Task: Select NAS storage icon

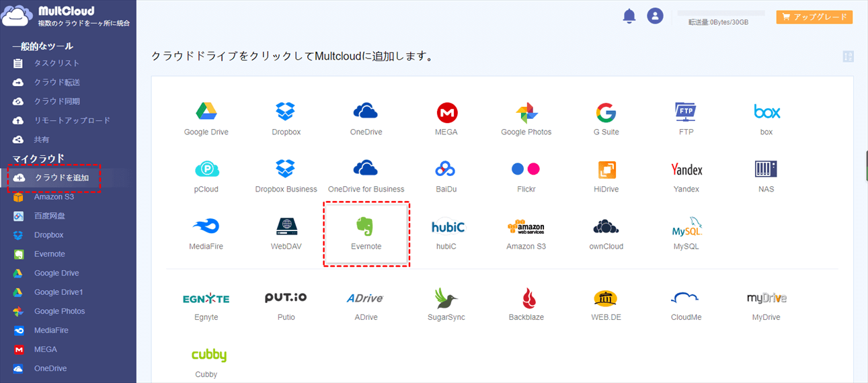Action: coord(766,177)
